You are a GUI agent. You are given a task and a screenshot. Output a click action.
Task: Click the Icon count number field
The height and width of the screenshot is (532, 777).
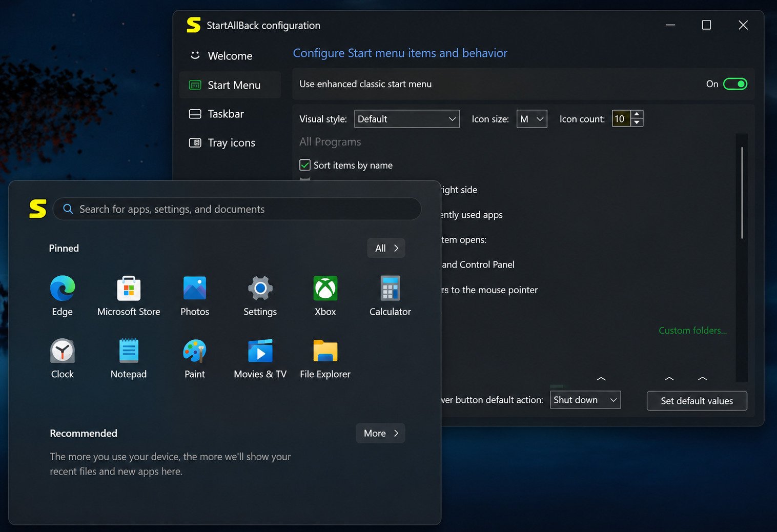(x=621, y=119)
